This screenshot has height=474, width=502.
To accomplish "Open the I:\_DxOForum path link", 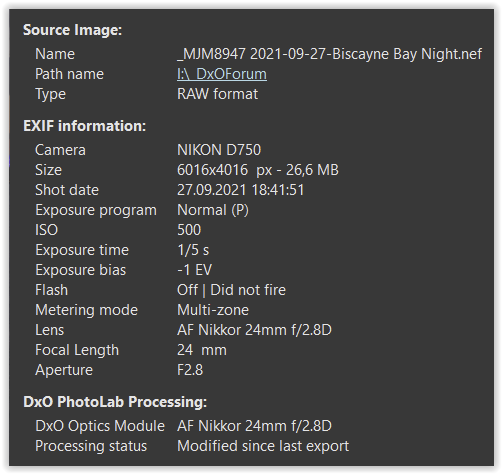I will tap(222, 74).
